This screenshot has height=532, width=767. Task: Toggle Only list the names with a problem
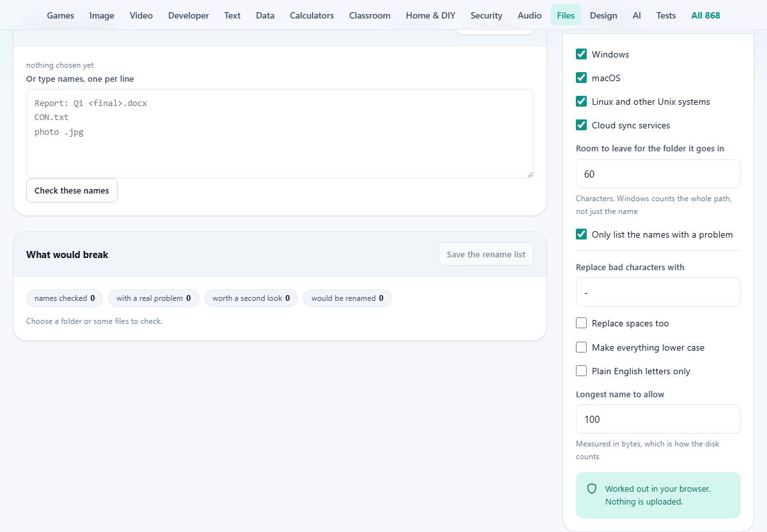pos(582,234)
